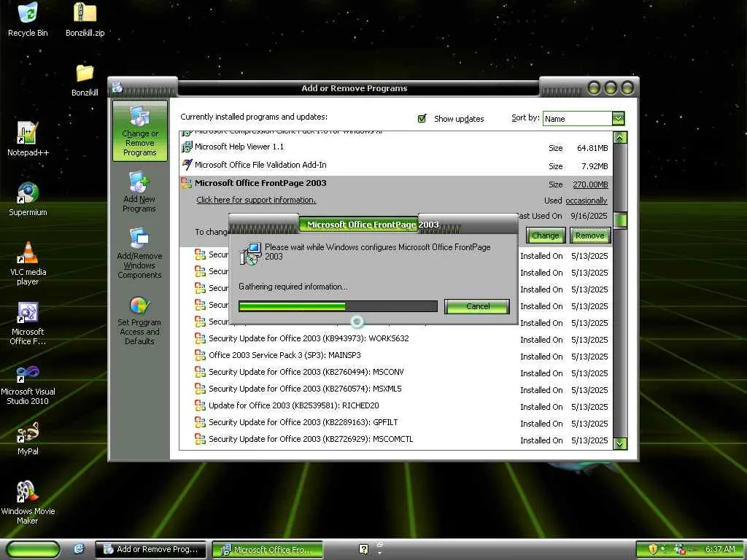Click the Remove button for FrontPage 2003
747x560 pixels.
pyautogui.click(x=589, y=236)
